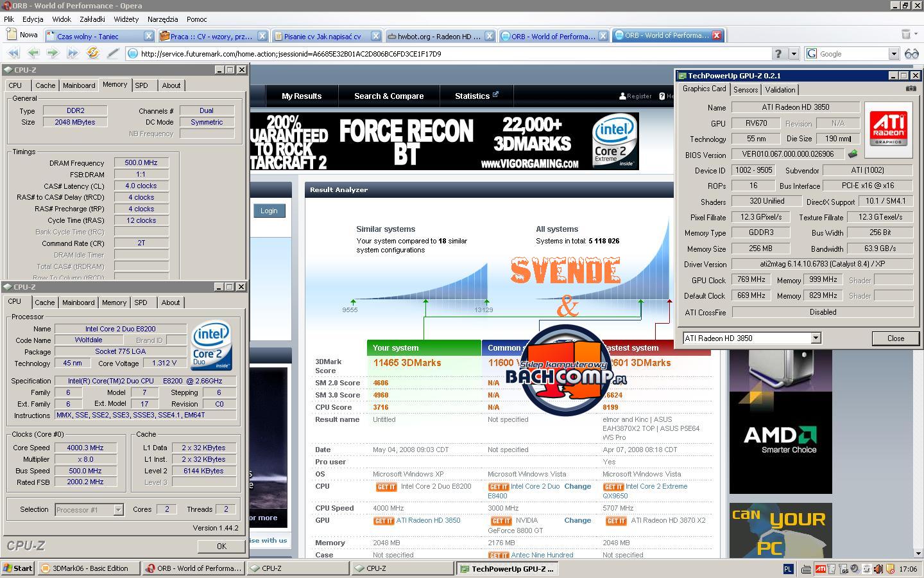924x578 pixels.
Task: Click the DT (Daemon Tools) tray icon
Action: (x=866, y=569)
